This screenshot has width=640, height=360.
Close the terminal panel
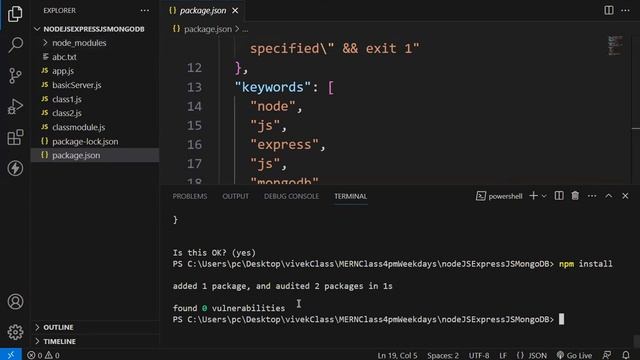pyautogui.click(x=625, y=196)
